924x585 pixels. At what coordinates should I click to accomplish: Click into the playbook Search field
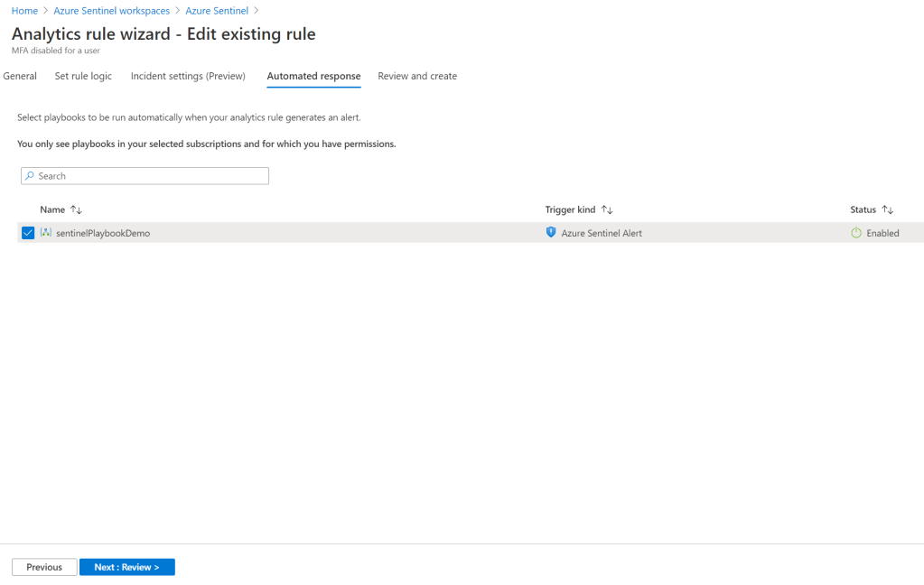click(149, 176)
